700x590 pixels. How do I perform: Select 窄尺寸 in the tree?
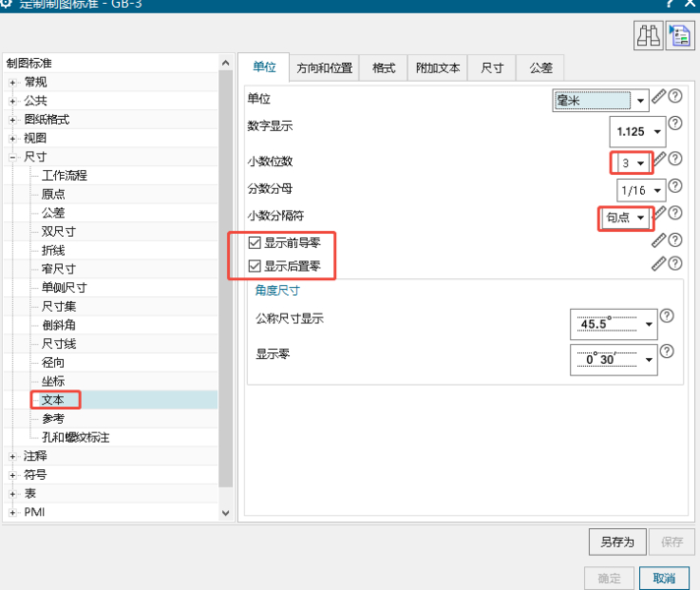58,268
